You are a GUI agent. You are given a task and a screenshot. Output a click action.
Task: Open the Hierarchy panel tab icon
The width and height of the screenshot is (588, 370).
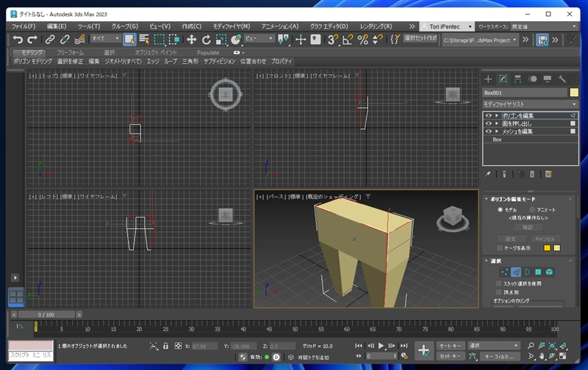pos(517,79)
